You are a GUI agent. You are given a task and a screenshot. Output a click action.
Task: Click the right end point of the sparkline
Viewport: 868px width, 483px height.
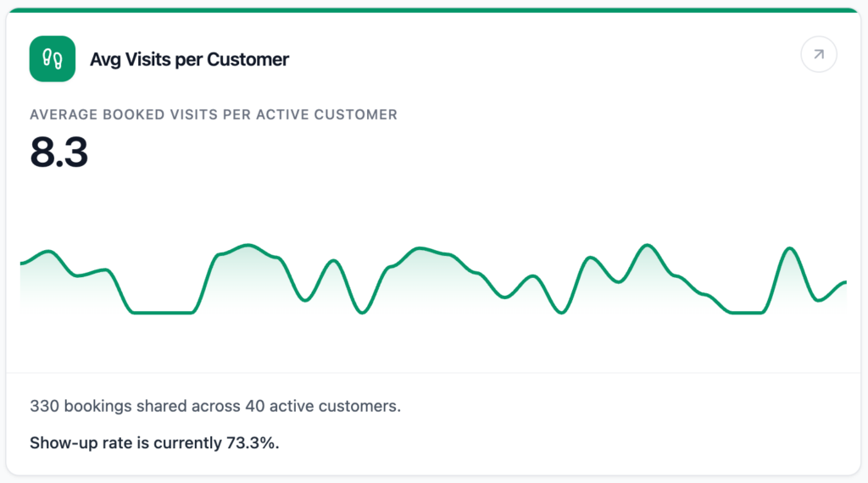click(x=845, y=282)
